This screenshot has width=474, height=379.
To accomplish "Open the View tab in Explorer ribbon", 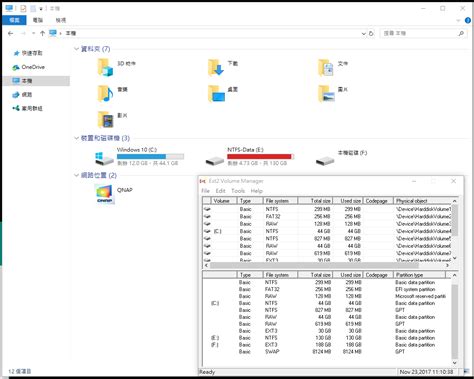I will point(61,20).
